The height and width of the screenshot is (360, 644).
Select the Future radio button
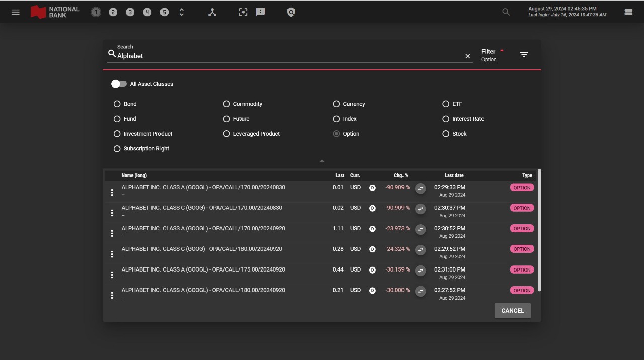tap(226, 119)
